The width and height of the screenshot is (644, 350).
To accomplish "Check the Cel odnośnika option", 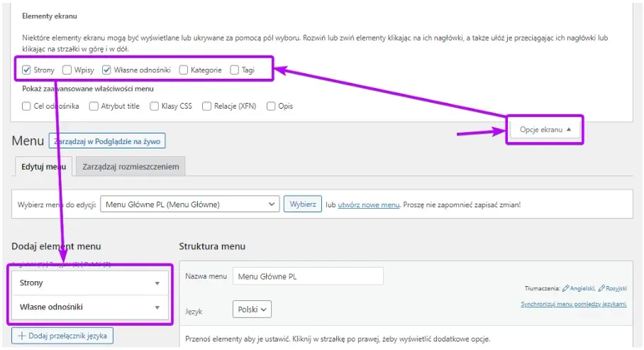I will pyautogui.click(x=26, y=106).
